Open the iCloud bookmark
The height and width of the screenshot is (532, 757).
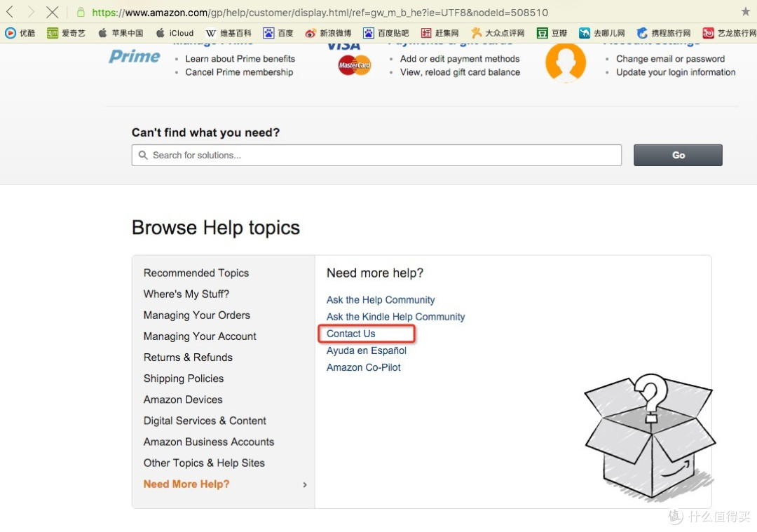(x=175, y=33)
